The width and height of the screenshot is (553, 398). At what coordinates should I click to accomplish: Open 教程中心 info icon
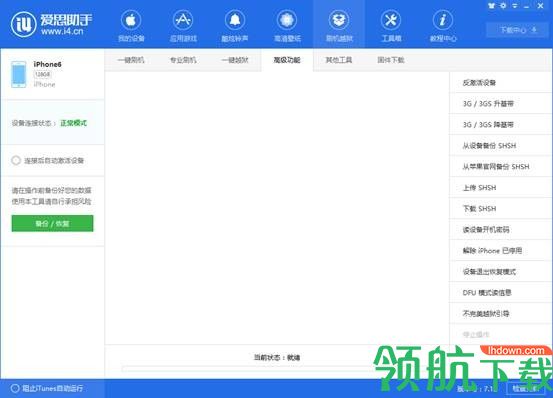tap(443, 25)
